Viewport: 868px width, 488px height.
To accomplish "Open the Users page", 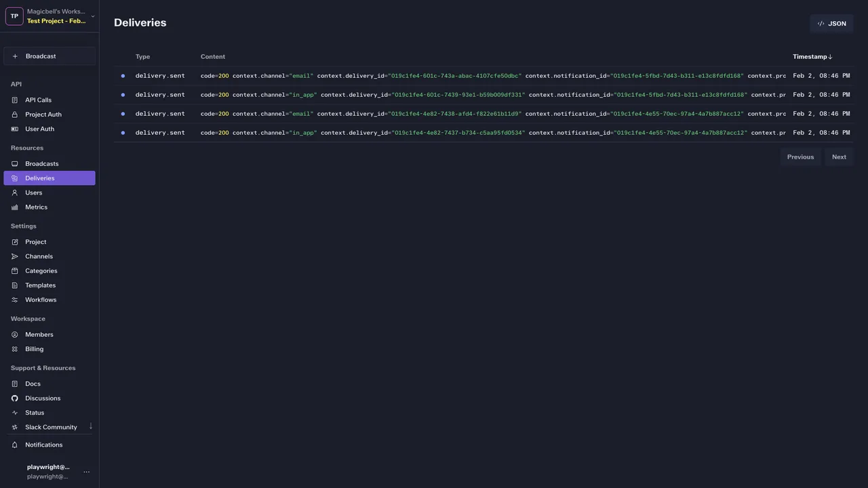I will point(50,193).
